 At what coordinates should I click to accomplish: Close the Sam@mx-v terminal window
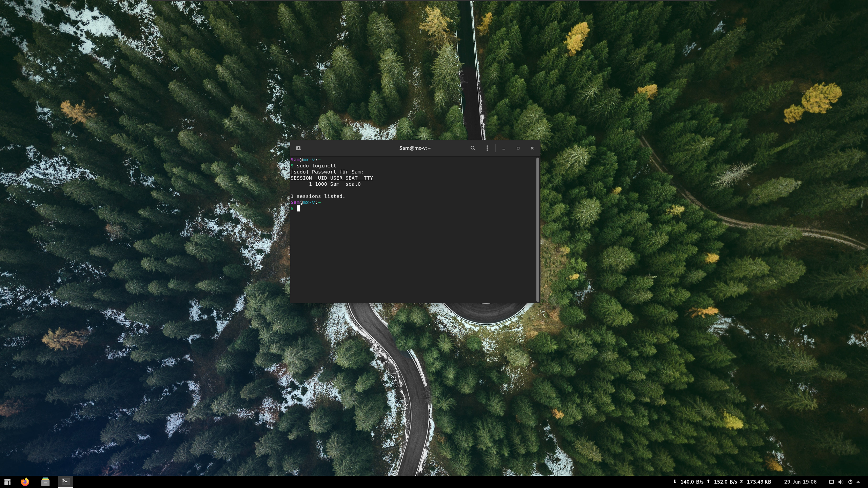[x=532, y=148]
